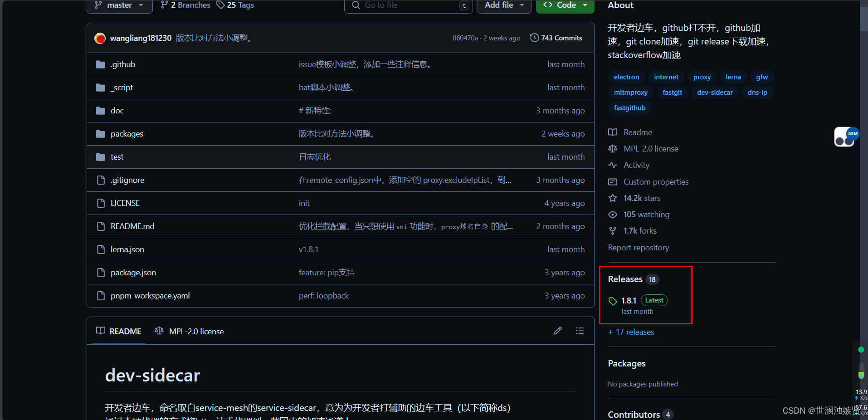Viewport: 868px width, 420px height.
Task: Open Activity via the pulse icon
Action: [x=613, y=165]
